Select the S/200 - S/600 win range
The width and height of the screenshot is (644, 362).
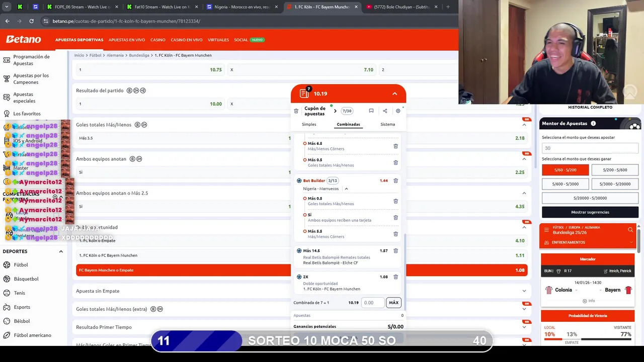[x=615, y=170]
